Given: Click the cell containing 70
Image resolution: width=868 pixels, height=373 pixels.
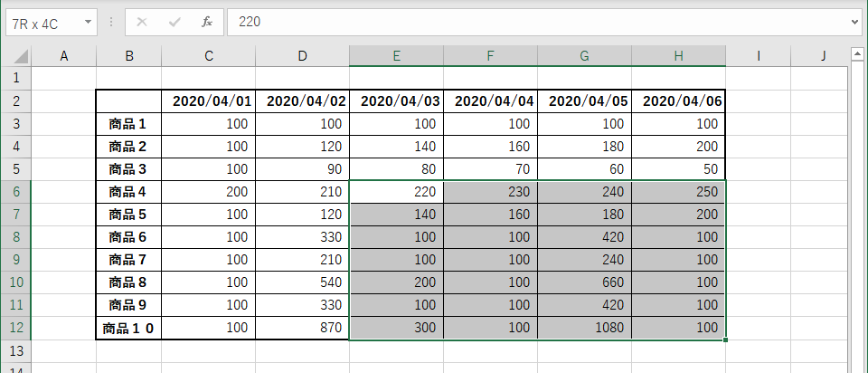Looking at the screenshot, I should click(x=490, y=169).
